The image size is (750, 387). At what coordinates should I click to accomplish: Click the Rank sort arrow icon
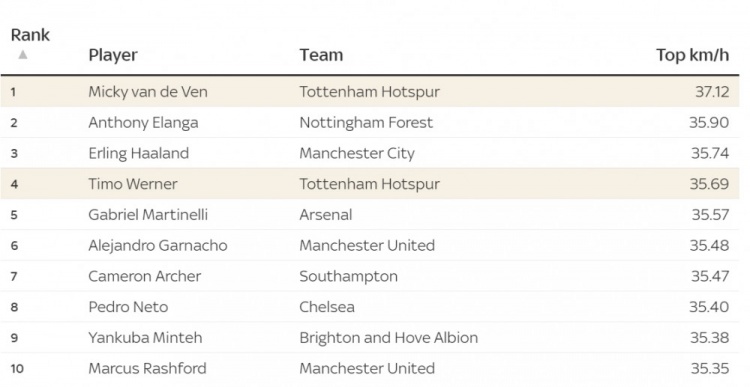22,55
